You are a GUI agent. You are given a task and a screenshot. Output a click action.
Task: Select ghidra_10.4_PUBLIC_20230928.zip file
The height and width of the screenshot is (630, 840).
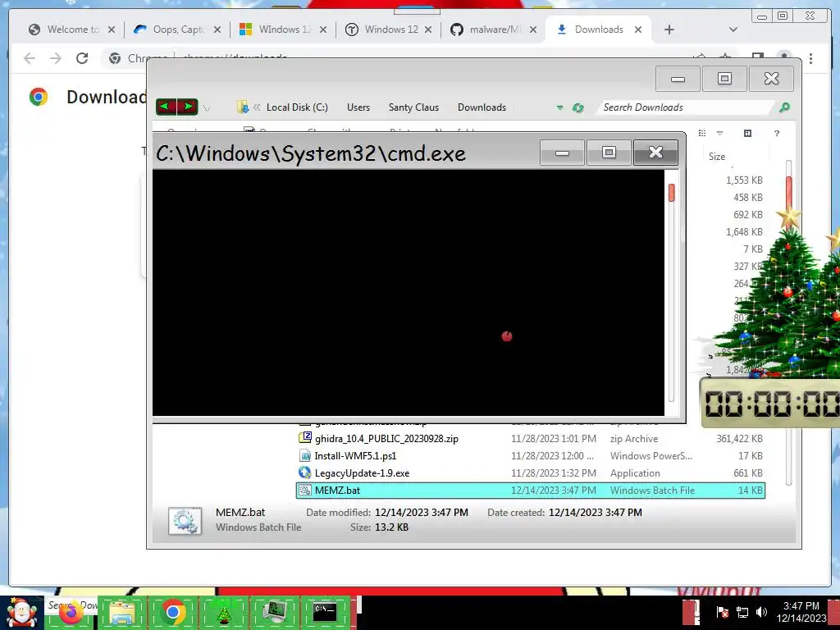[386, 439]
